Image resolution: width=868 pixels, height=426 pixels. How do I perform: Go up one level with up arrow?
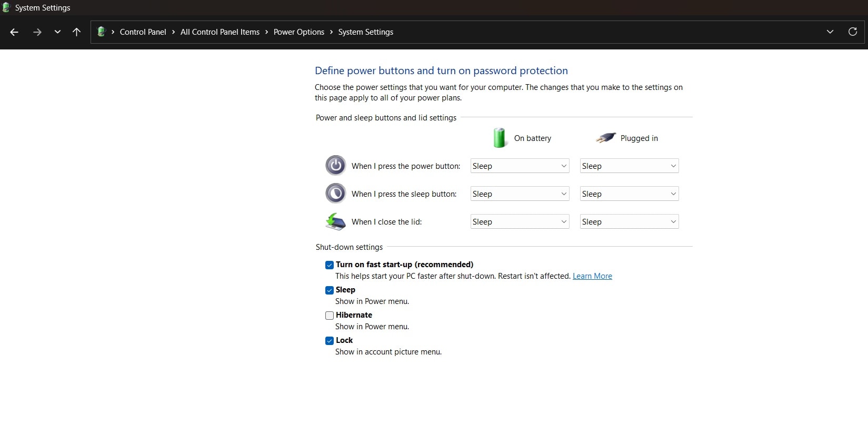pyautogui.click(x=76, y=32)
